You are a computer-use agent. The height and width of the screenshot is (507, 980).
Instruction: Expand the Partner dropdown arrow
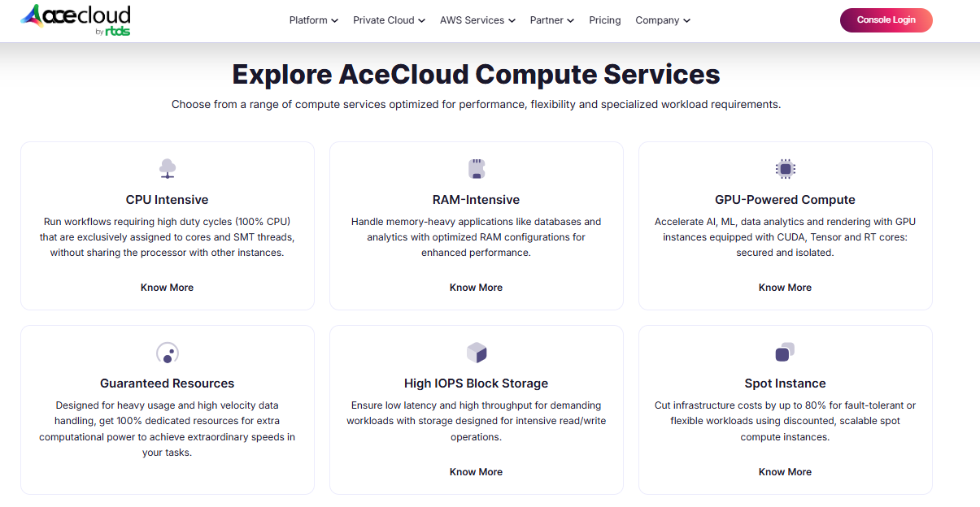coord(570,21)
